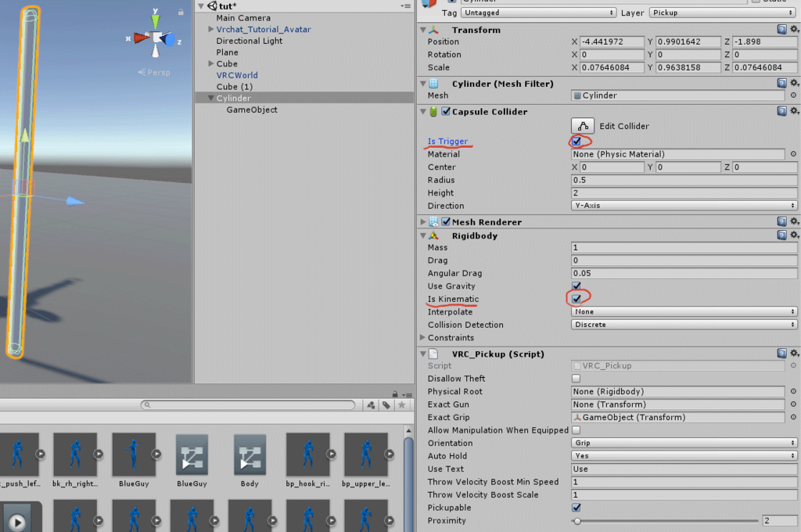Open the Direction dropdown set to Y-Axis

click(x=684, y=206)
